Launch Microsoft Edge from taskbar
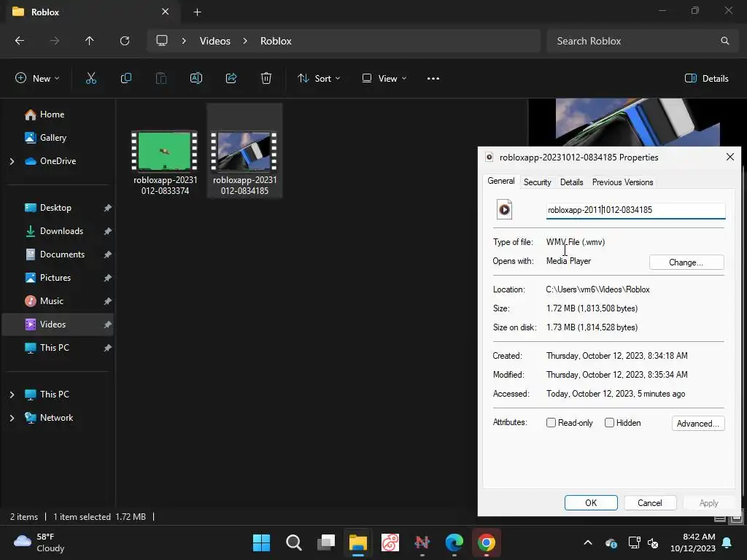This screenshot has height=560, width=747. (454, 542)
